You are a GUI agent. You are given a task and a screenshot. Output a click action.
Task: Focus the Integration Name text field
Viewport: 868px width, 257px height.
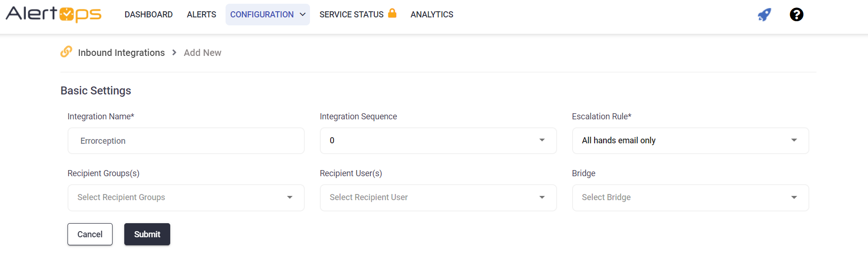click(186, 140)
